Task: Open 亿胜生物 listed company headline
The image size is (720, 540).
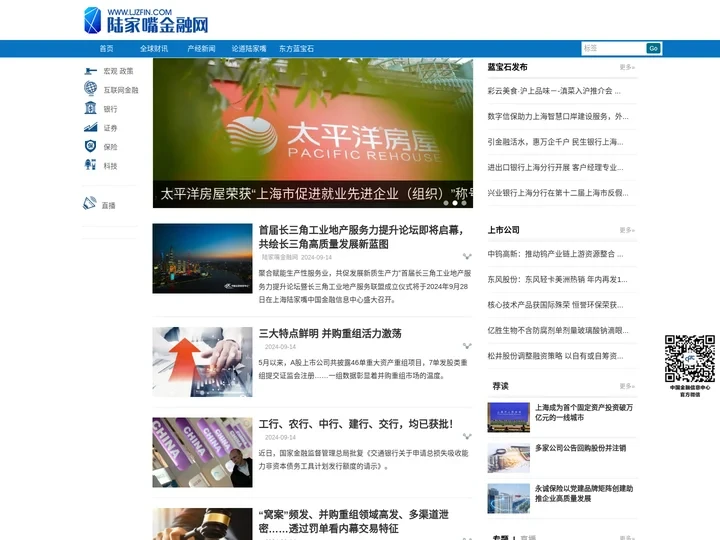Action: click(x=558, y=331)
